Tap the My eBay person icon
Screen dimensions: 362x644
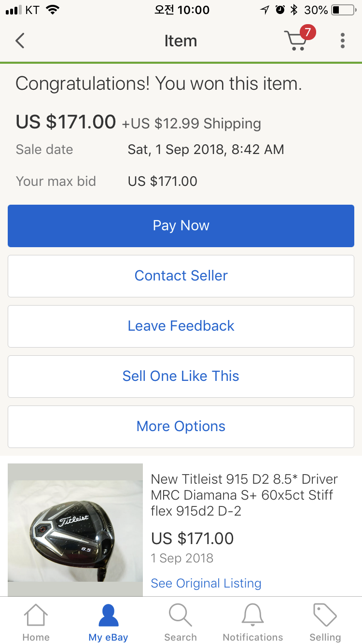pyautogui.click(x=108, y=616)
